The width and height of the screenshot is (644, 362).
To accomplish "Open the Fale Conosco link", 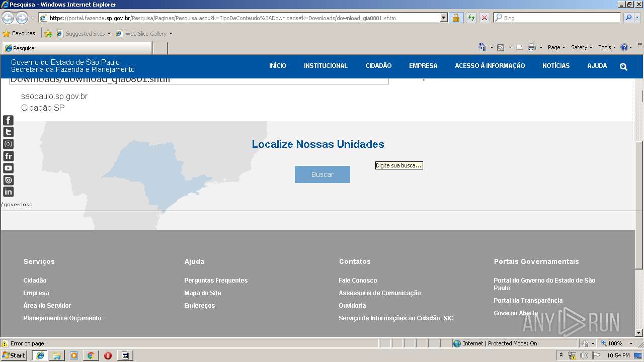I will [358, 281].
